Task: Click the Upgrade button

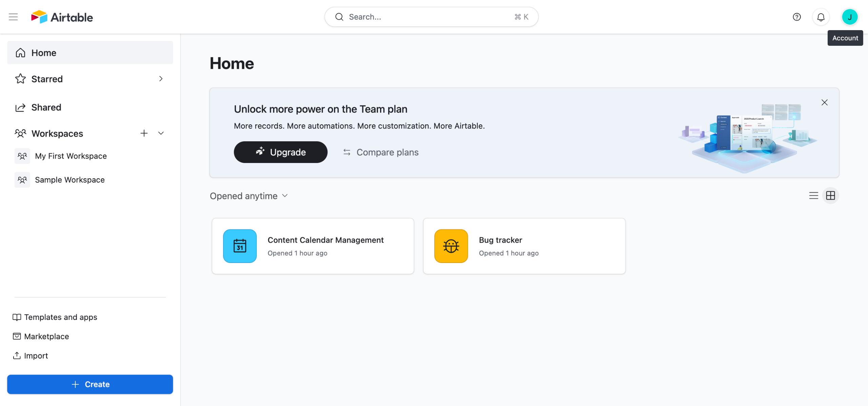Action: [280, 152]
